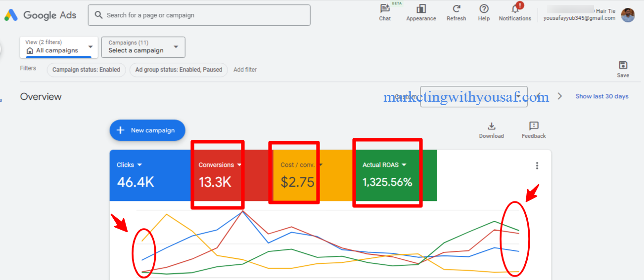The height and width of the screenshot is (280, 644).
Task: Change the Conversions metric dropdown
Action: (239, 165)
